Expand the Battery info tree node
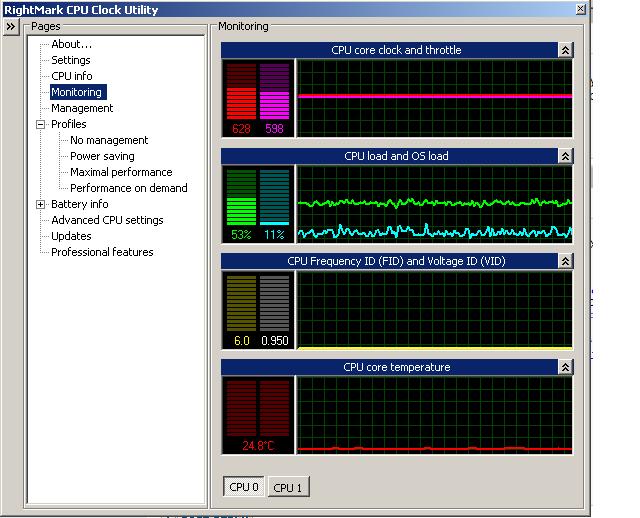 [x=40, y=204]
